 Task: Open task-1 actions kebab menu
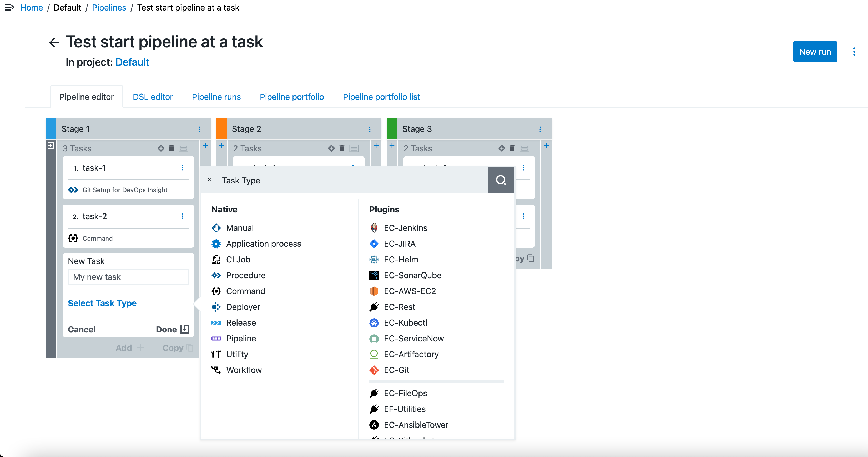coord(182,168)
